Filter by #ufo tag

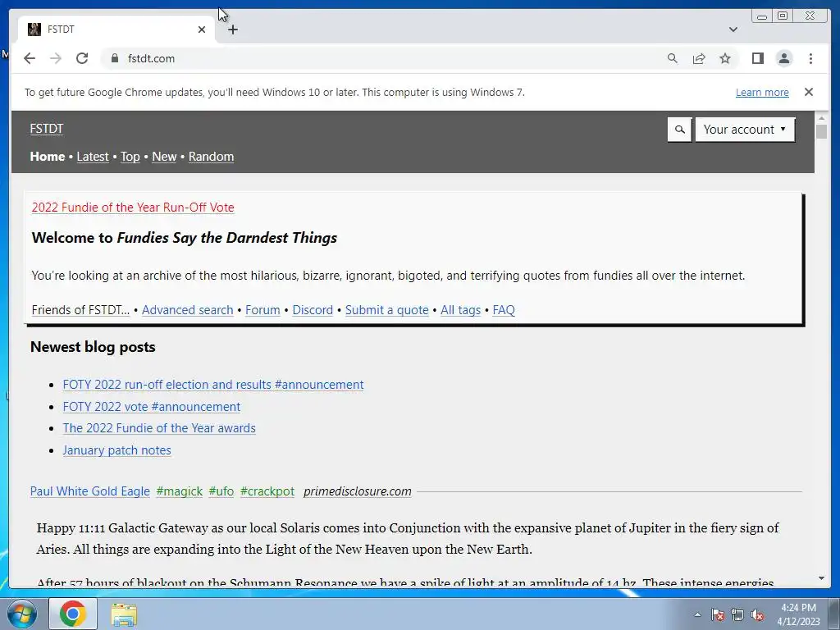[221, 491]
